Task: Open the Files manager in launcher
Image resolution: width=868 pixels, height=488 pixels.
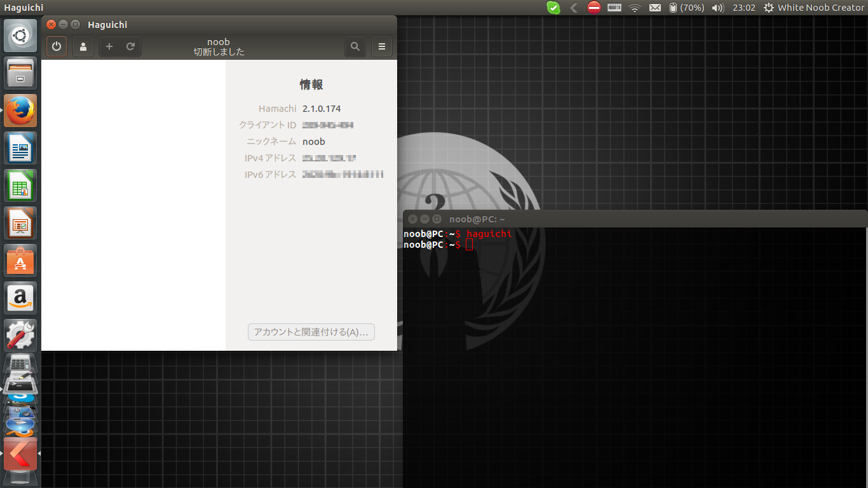Action: pyautogui.click(x=20, y=72)
